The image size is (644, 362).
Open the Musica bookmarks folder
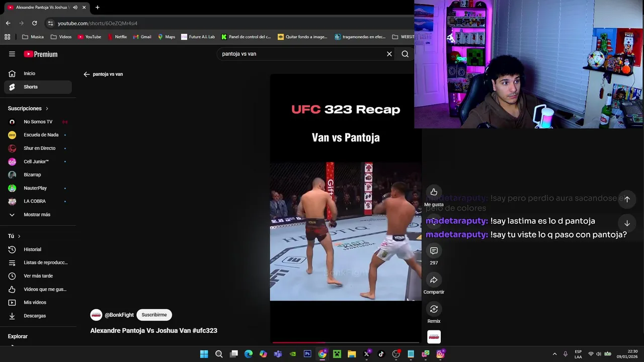(x=33, y=37)
